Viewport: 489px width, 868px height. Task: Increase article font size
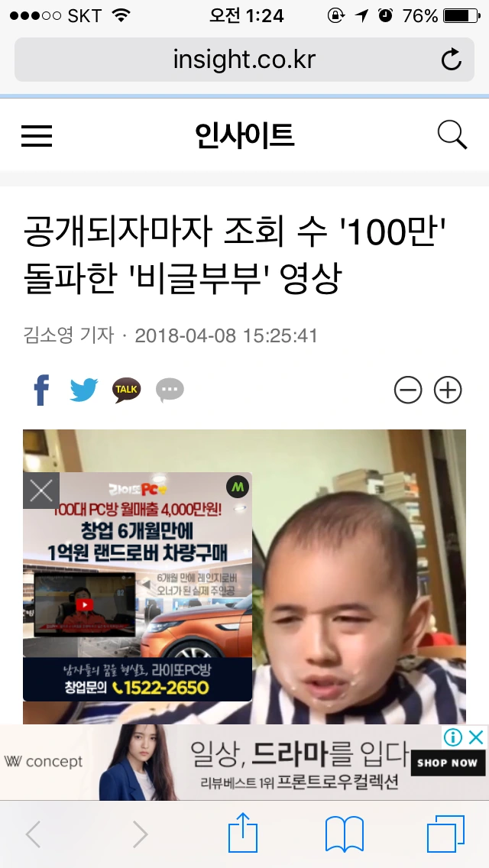click(x=448, y=390)
